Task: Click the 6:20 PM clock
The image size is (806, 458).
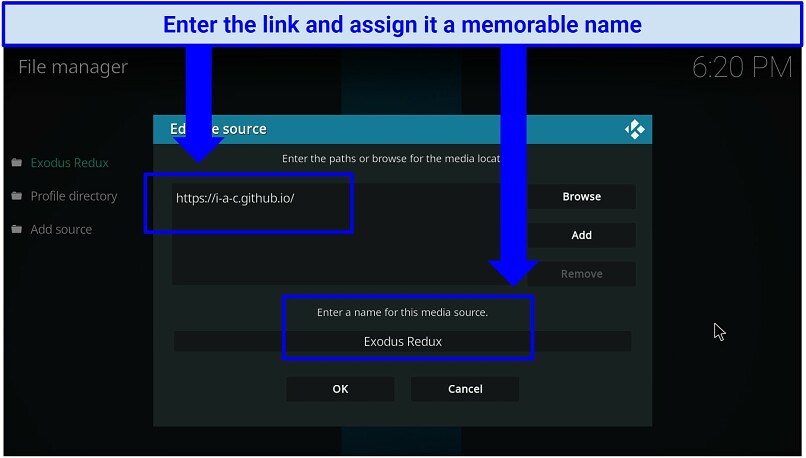Action: [742, 68]
